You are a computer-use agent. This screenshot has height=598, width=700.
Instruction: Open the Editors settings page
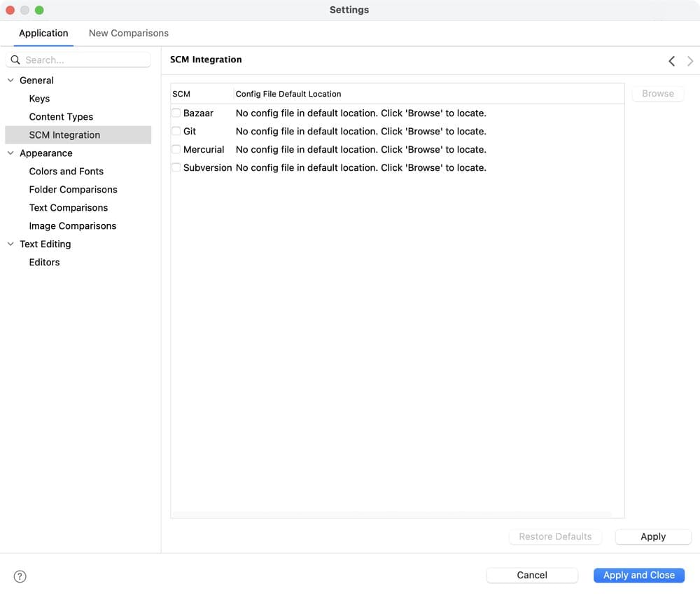[44, 262]
